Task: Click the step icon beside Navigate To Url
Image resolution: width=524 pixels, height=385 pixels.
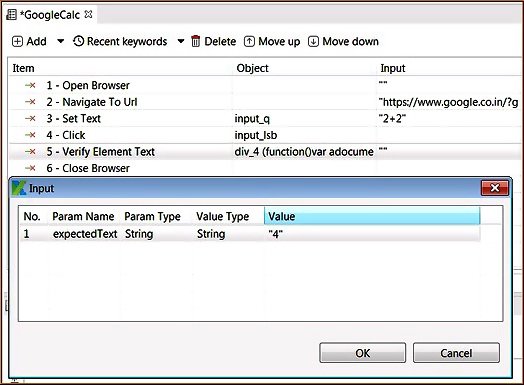Action: click(x=30, y=102)
